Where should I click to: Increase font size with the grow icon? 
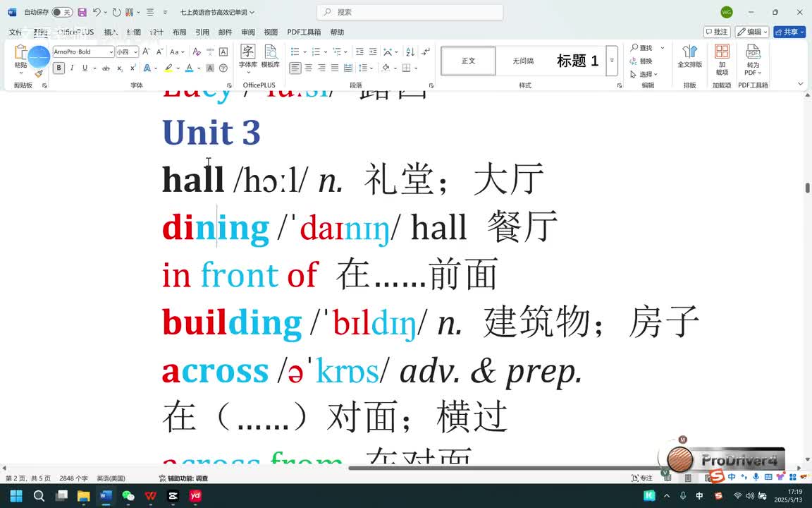coord(146,52)
